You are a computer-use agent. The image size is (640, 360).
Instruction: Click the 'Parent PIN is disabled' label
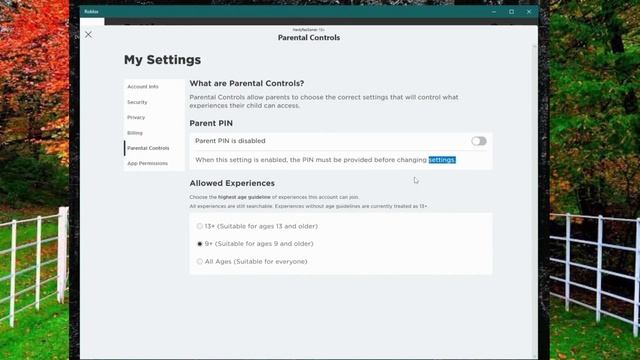[230, 141]
